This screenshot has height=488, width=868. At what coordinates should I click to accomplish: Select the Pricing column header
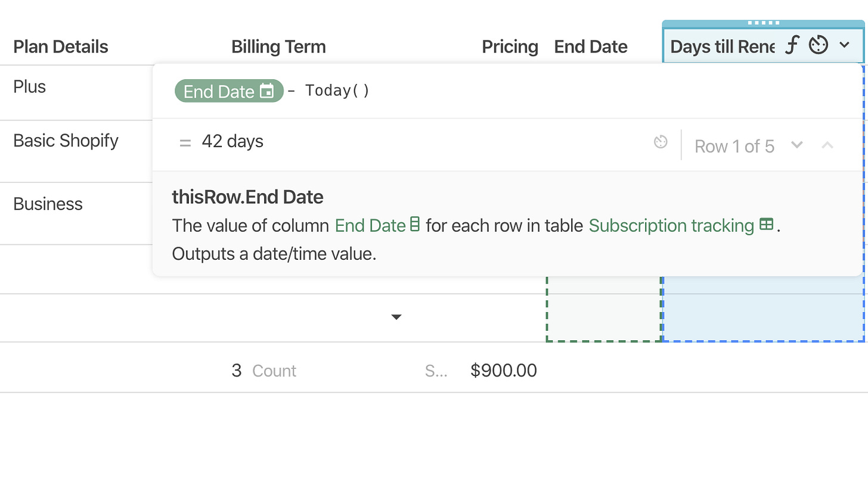coord(510,46)
